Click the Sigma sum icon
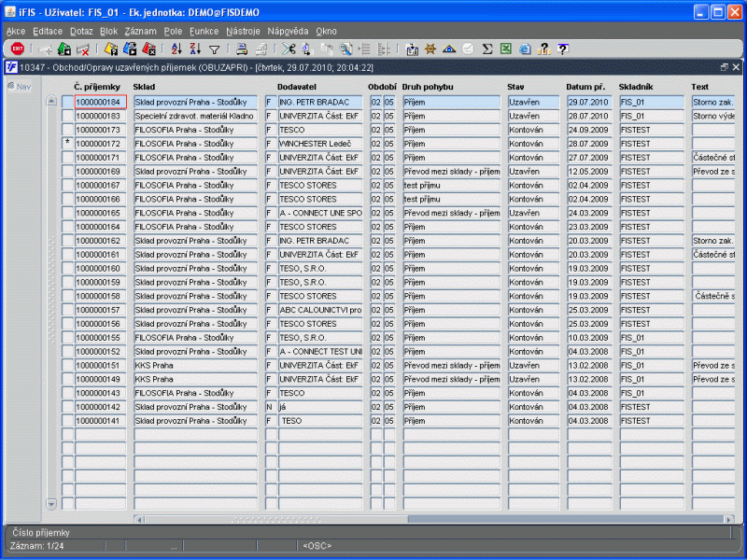747x560 pixels. point(486,49)
